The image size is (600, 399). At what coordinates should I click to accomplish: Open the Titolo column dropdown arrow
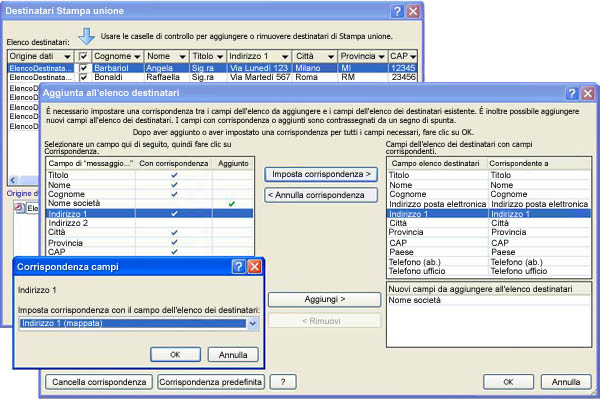(x=220, y=57)
